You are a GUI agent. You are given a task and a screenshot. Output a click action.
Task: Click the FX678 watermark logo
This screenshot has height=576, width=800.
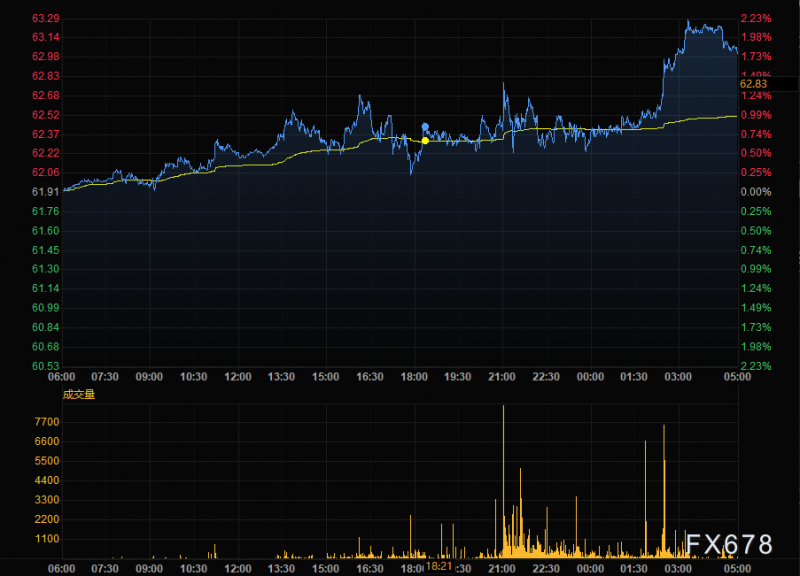(729, 544)
